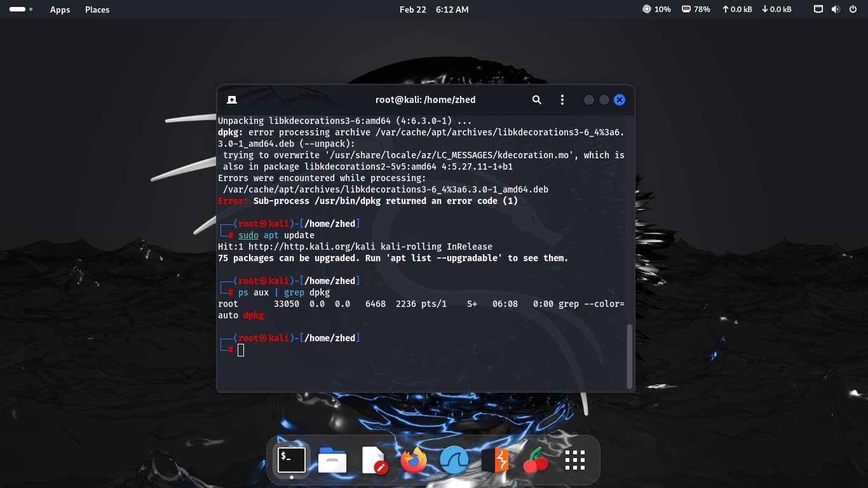Open the power icon menu
868x488 pixels.
(853, 10)
